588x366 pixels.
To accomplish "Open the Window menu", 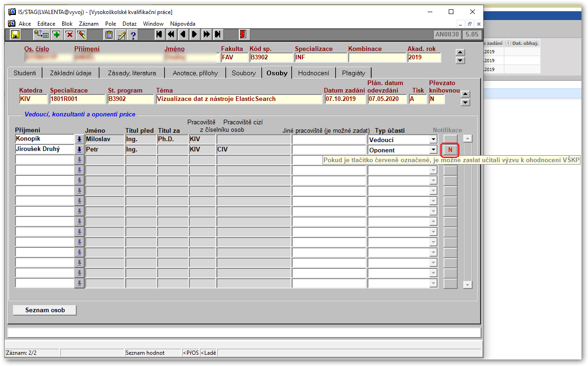I will pos(153,24).
